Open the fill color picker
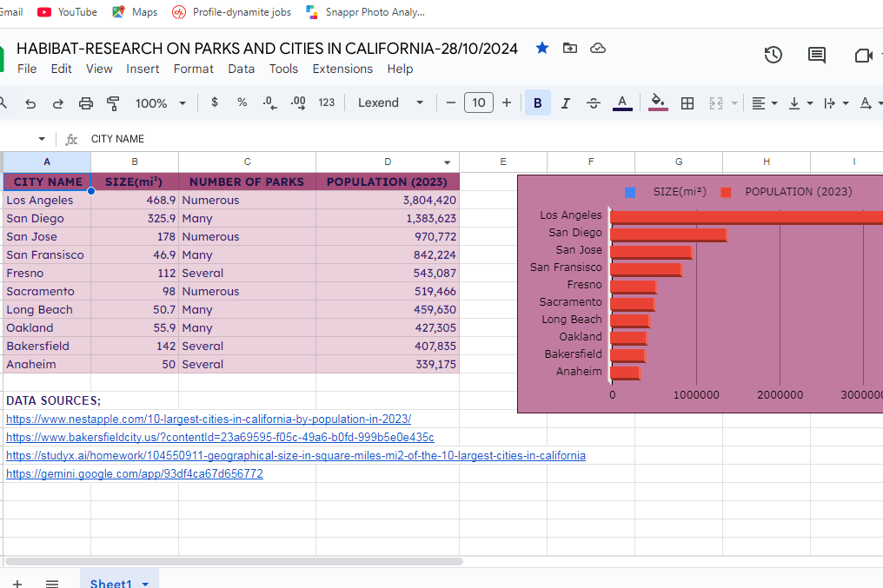 click(658, 103)
